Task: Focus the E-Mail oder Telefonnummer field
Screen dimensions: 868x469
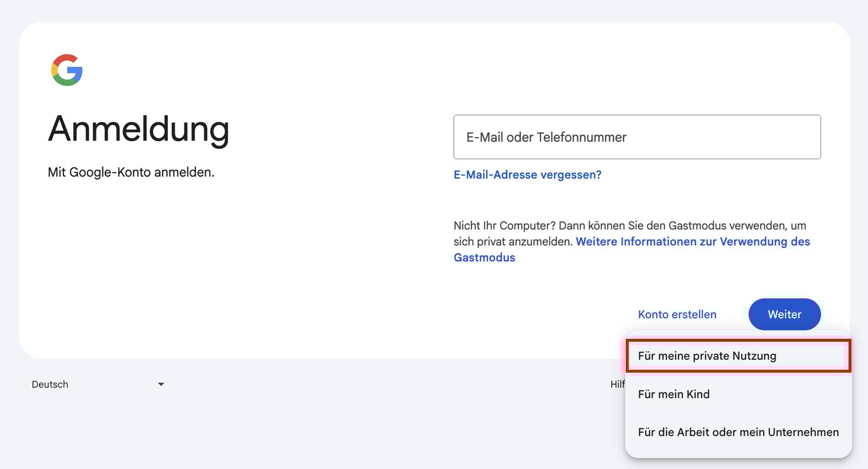Action: pos(637,137)
